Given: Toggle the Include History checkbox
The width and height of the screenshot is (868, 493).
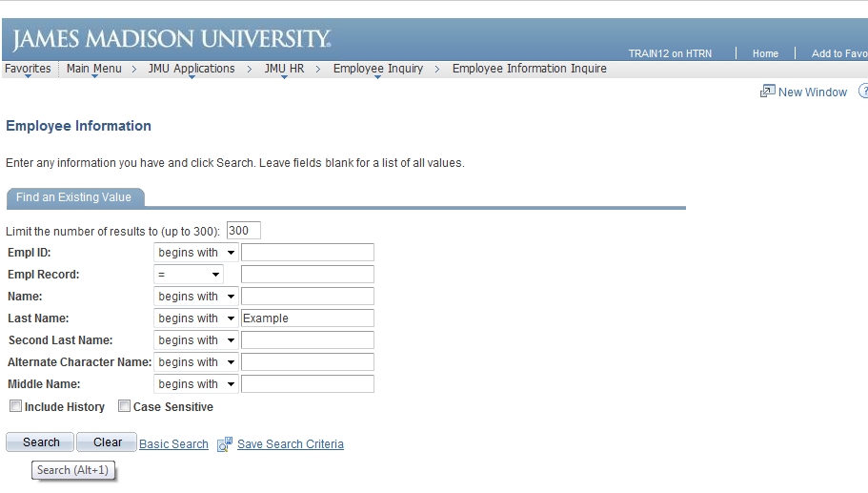Looking at the screenshot, I should pos(15,406).
